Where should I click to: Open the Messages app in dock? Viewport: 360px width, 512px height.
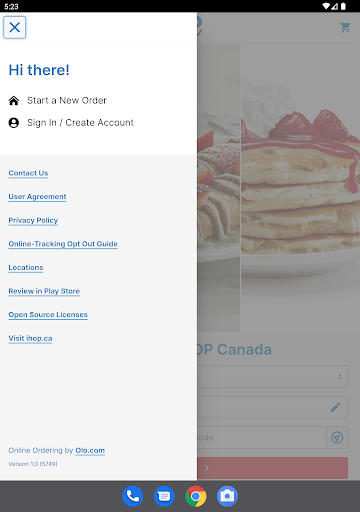pos(164,496)
